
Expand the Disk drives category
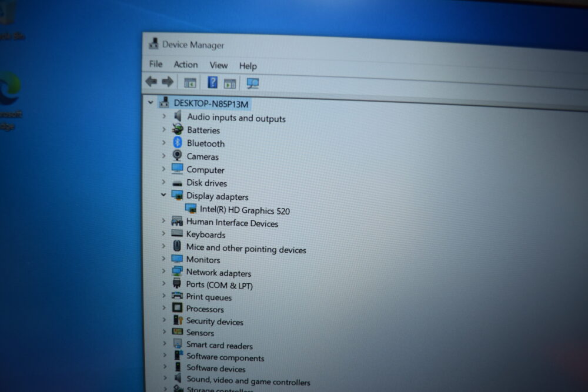point(163,182)
